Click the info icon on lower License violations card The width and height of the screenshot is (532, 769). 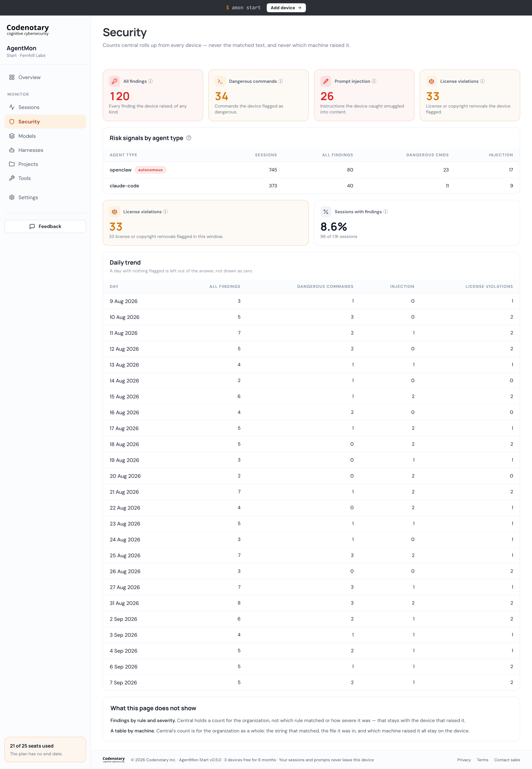point(165,212)
